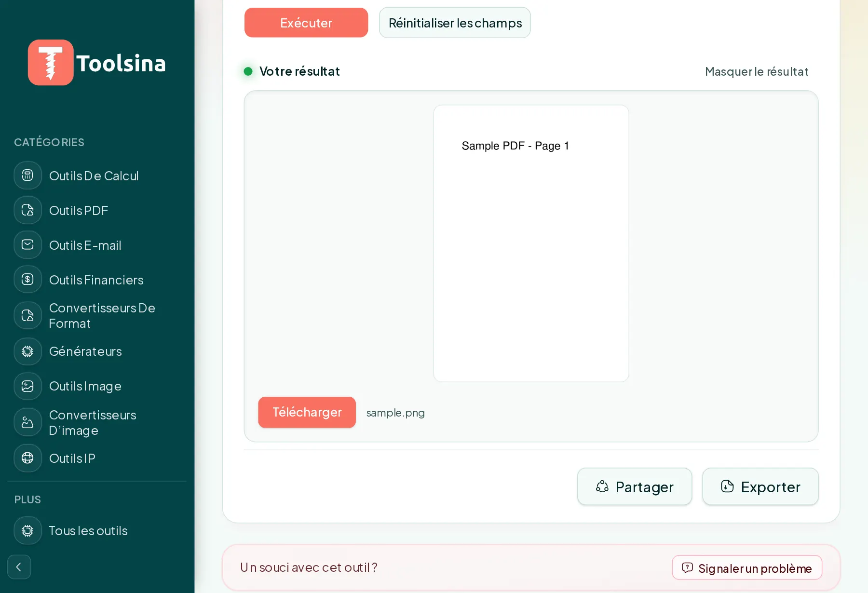Open the Outils Financiers category

96,280
